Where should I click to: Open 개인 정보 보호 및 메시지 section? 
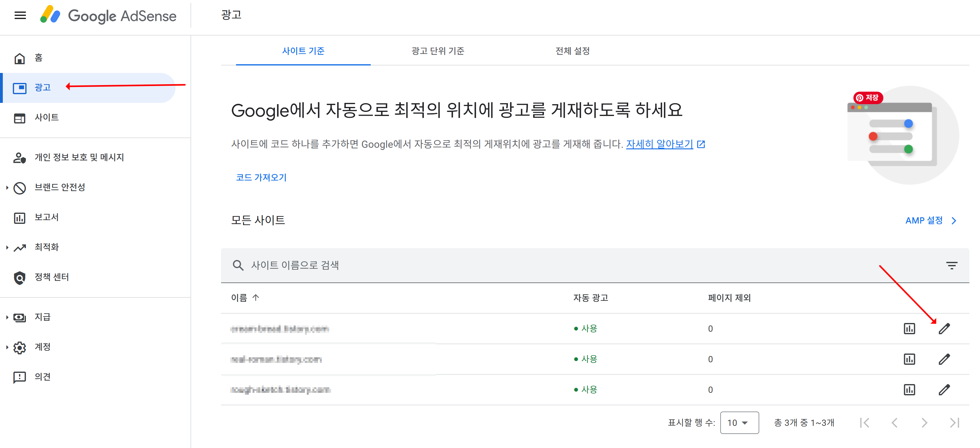[x=19, y=157]
